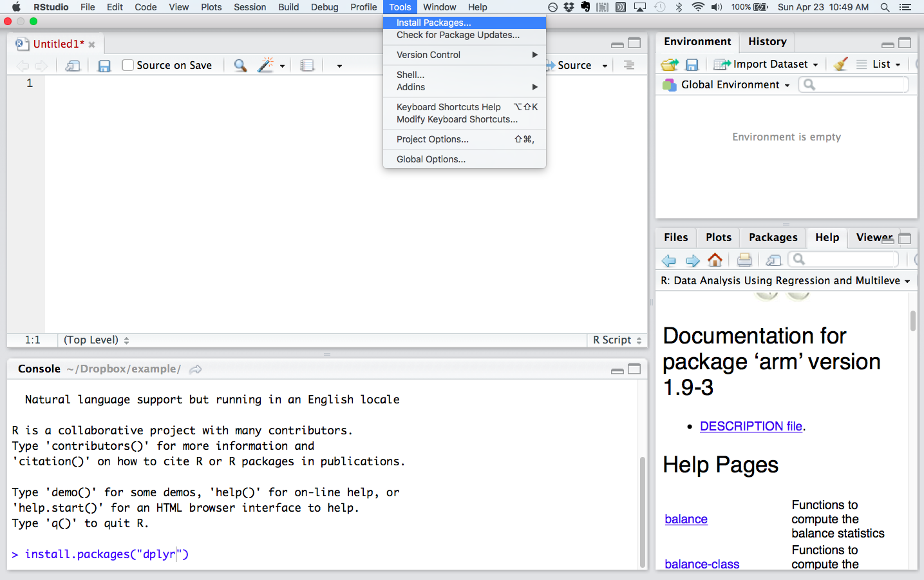Open the R Script file type selector
The height and width of the screenshot is (580, 924).
617,340
